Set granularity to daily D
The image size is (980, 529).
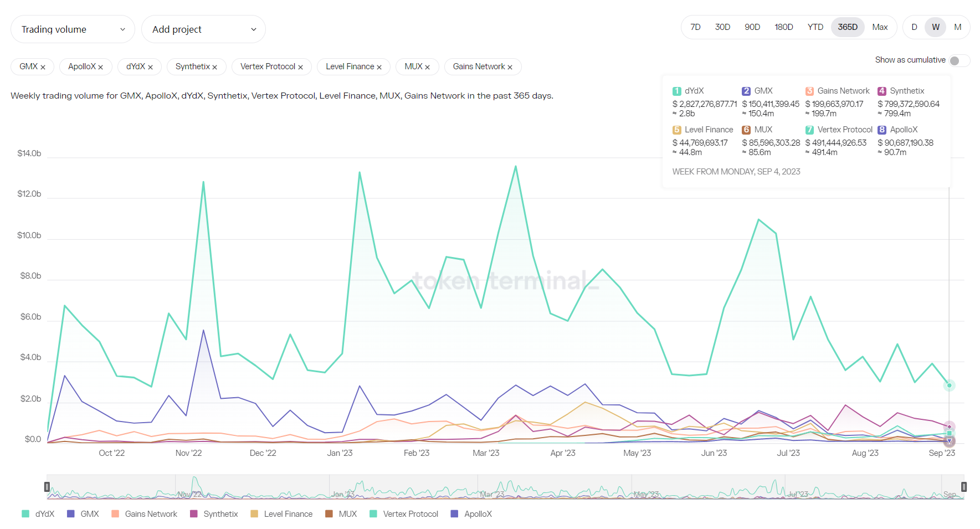[x=914, y=27]
